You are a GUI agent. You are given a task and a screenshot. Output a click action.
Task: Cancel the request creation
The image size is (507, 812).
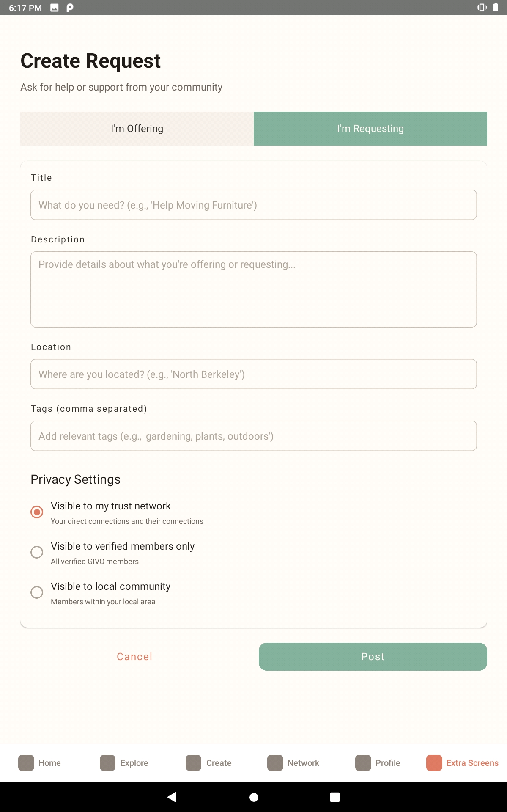pos(134,657)
